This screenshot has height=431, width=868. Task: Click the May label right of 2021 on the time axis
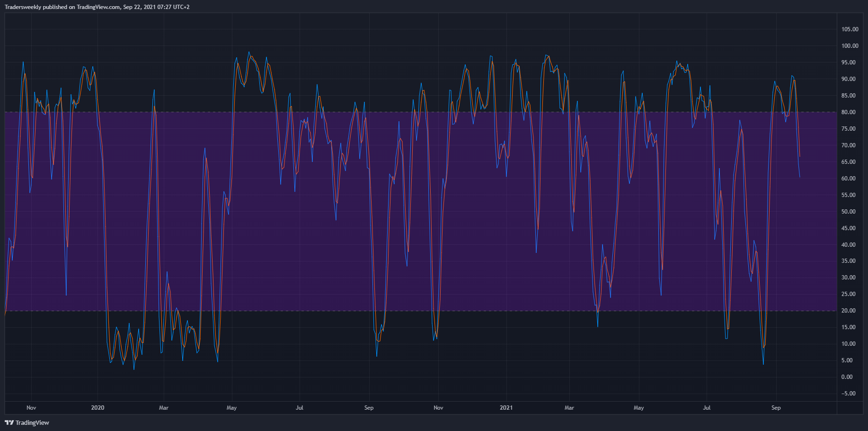click(x=638, y=408)
